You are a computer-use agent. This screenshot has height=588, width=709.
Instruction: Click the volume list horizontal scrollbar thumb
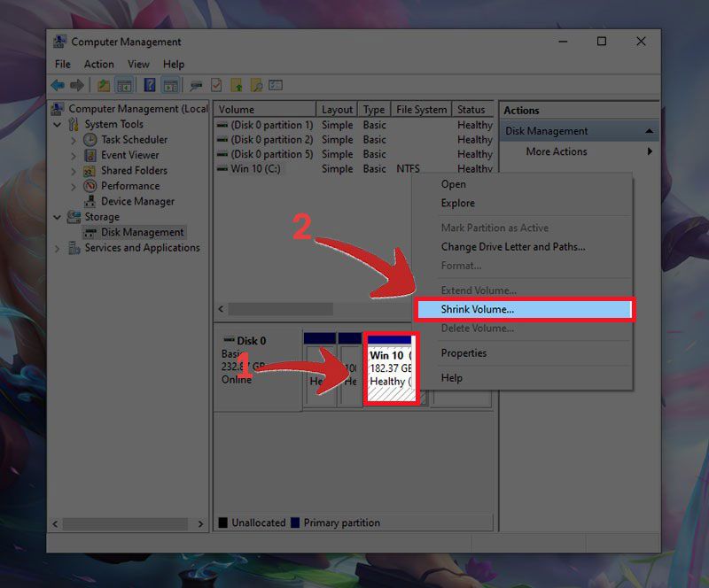tap(280, 309)
